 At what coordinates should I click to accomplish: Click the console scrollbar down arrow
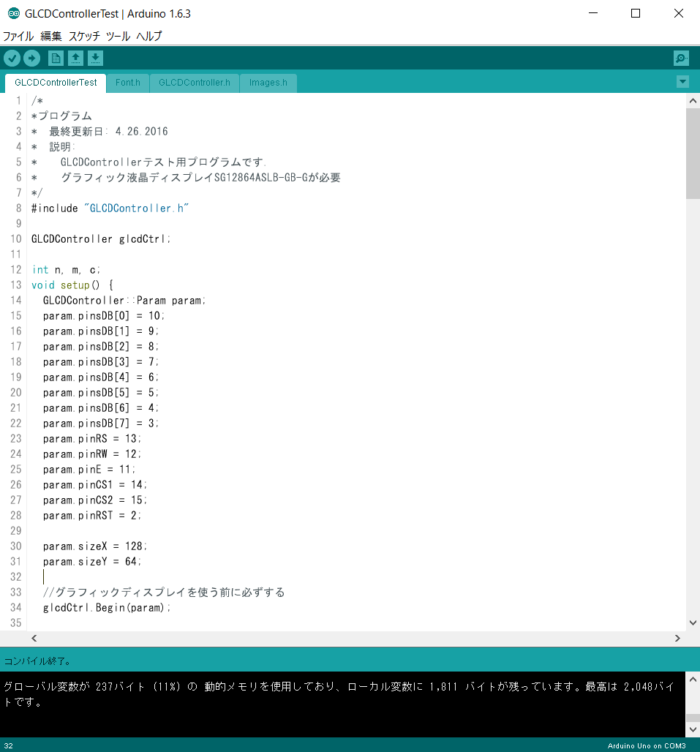pyautogui.click(x=693, y=729)
